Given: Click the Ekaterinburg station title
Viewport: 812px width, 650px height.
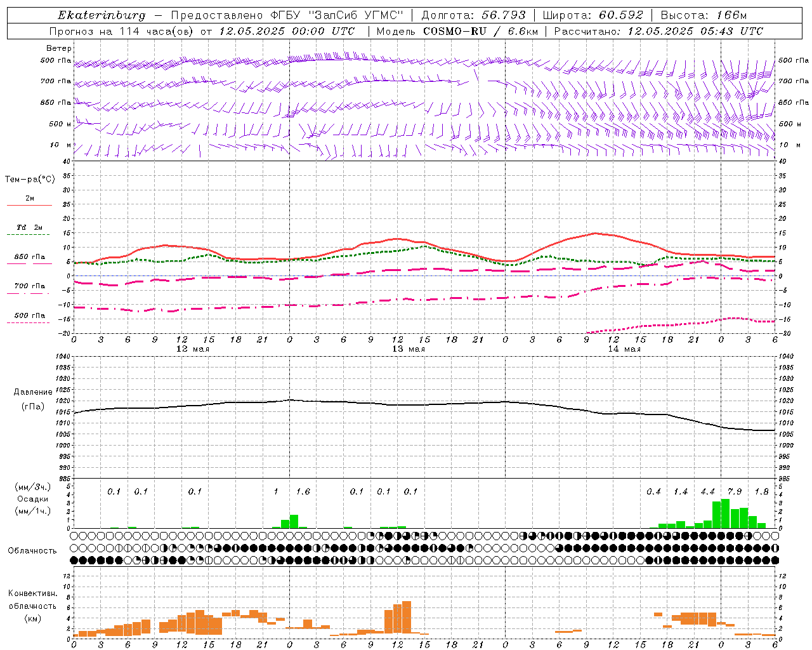Looking at the screenshot, I should point(101,15).
